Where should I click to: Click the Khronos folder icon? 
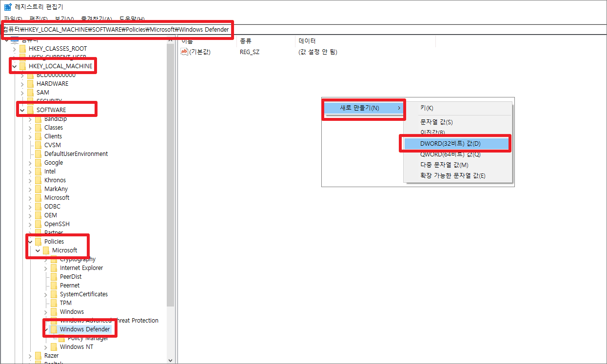(x=39, y=180)
